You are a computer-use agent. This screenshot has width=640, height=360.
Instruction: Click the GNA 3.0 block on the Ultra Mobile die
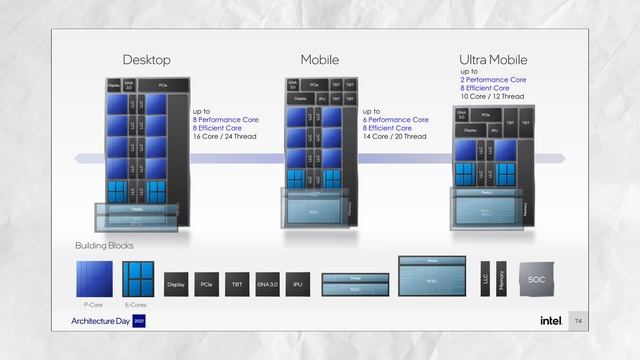point(462,115)
